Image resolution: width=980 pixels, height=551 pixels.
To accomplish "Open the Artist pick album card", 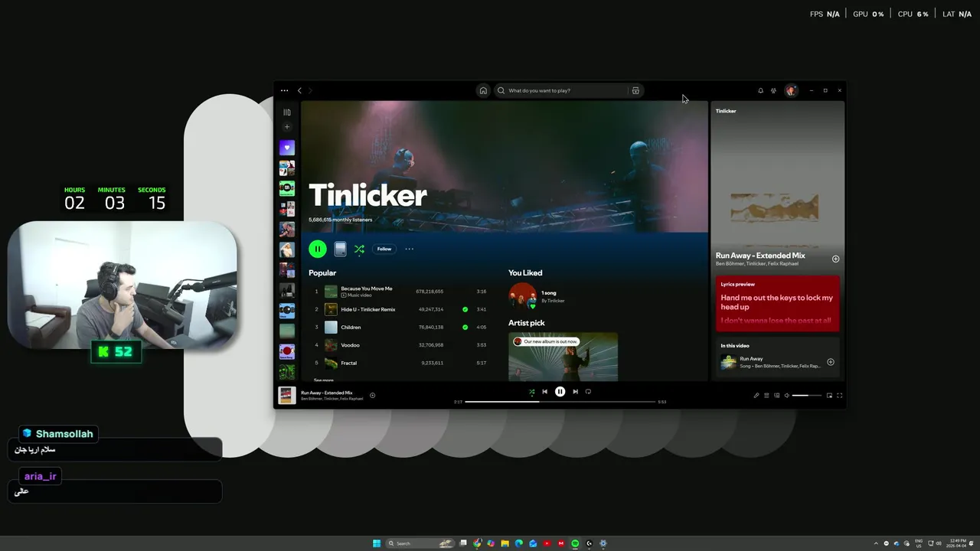I will coord(563,356).
